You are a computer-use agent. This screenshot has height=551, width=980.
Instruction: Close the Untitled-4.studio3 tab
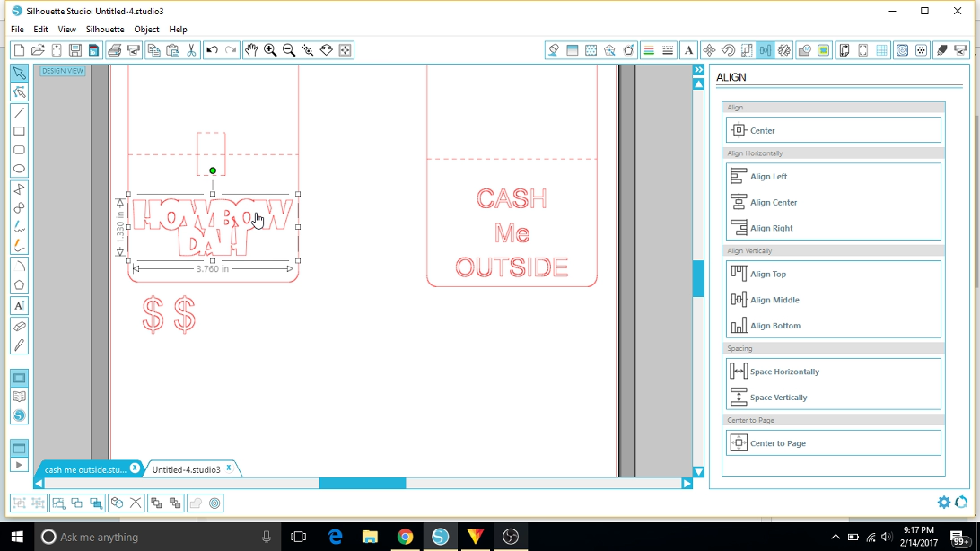(229, 468)
